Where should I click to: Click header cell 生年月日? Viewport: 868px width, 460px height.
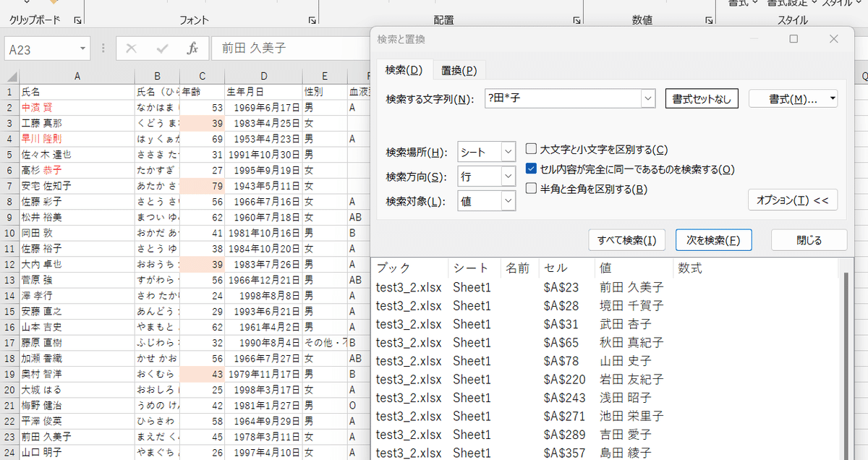point(264,92)
